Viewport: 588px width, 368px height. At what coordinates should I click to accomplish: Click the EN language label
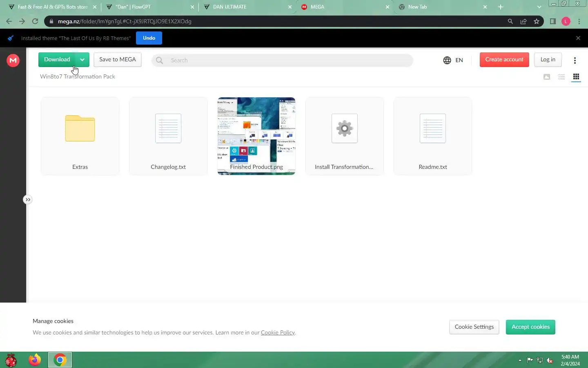pyautogui.click(x=459, y=60)
